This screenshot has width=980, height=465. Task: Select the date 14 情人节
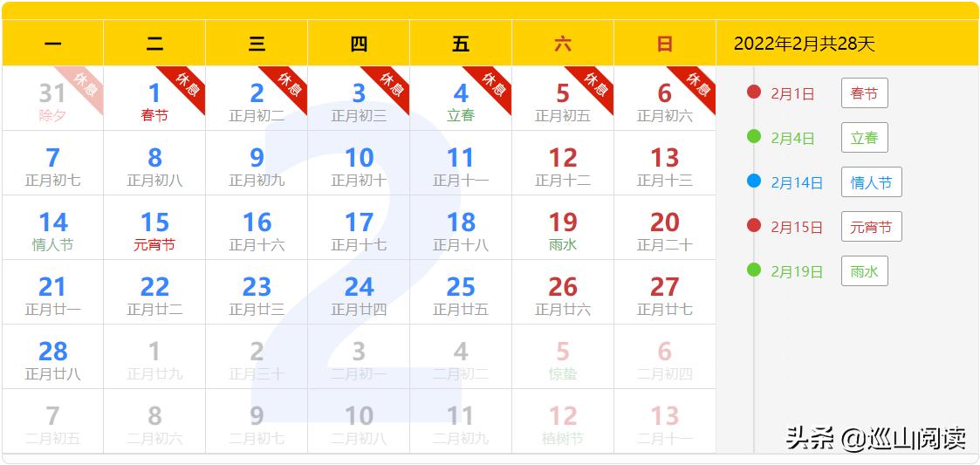[53, 228]
